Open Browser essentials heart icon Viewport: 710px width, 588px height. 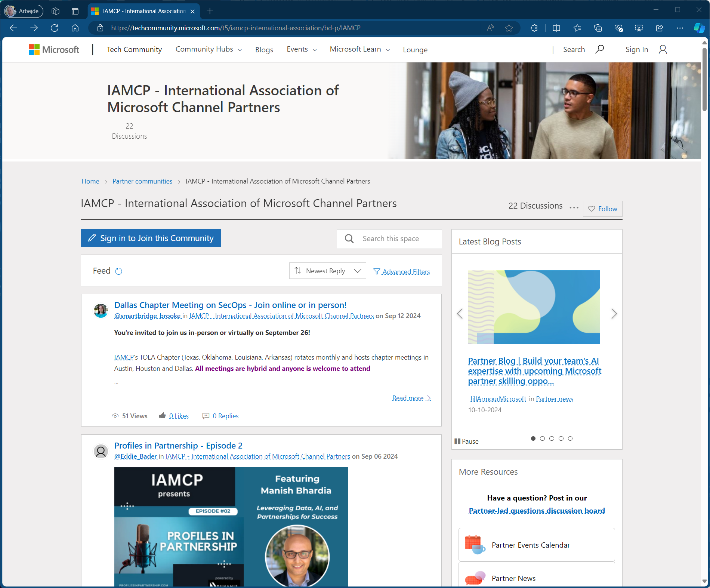coord(619,28)
